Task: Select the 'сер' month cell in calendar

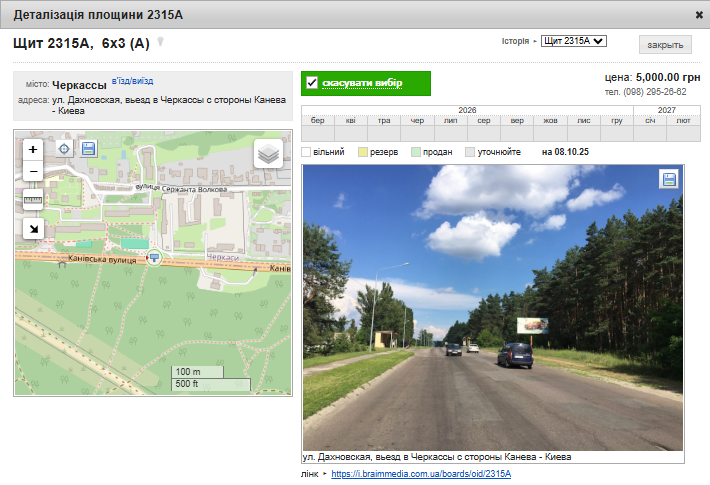Action: [484, 134]
